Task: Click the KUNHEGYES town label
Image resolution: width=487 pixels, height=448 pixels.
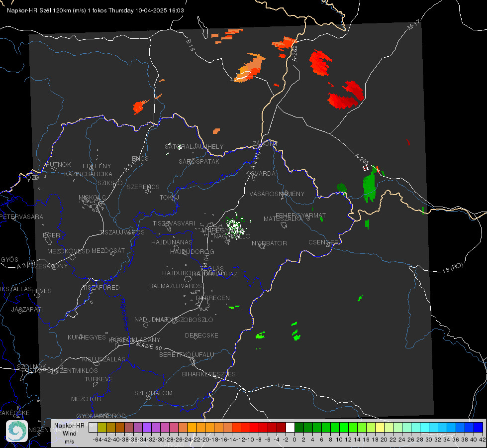Action: coord(87,337)
